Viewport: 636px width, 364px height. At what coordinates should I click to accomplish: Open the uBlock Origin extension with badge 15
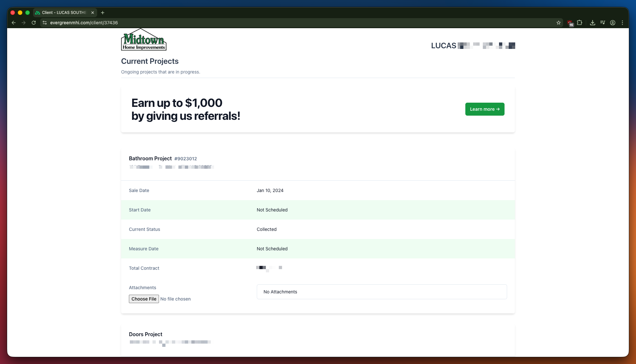pos(570,23)
